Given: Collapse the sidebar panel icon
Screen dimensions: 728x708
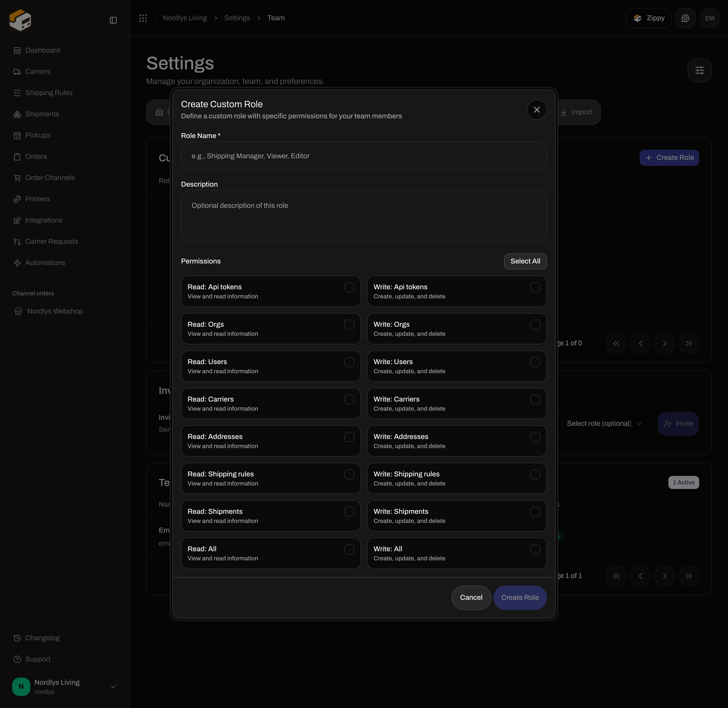Looking at the screenshot, I should click(x=113, y=20).
